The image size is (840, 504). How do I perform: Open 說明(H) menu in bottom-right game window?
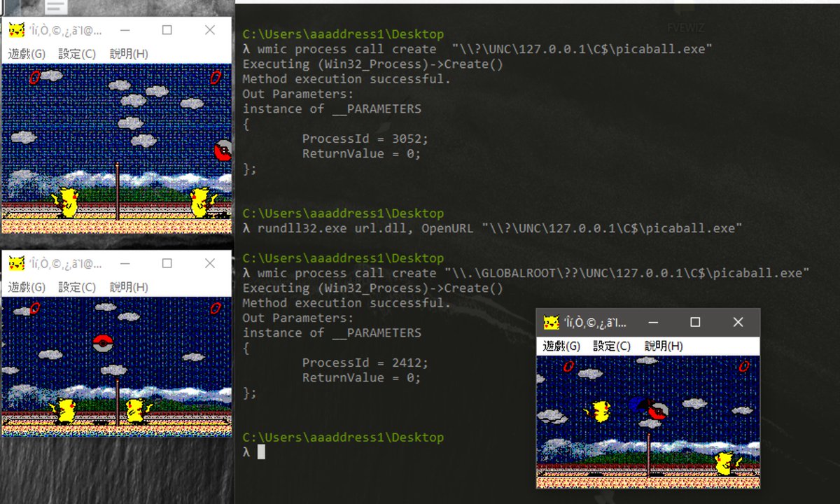[x=664, y=346]
